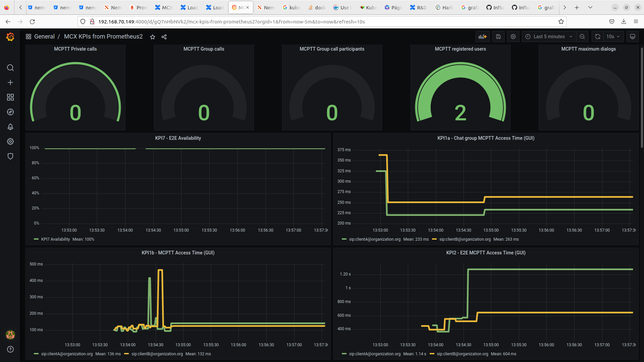Toggle sip:clientB series in KPI2 legend

[x=462, y=354]
